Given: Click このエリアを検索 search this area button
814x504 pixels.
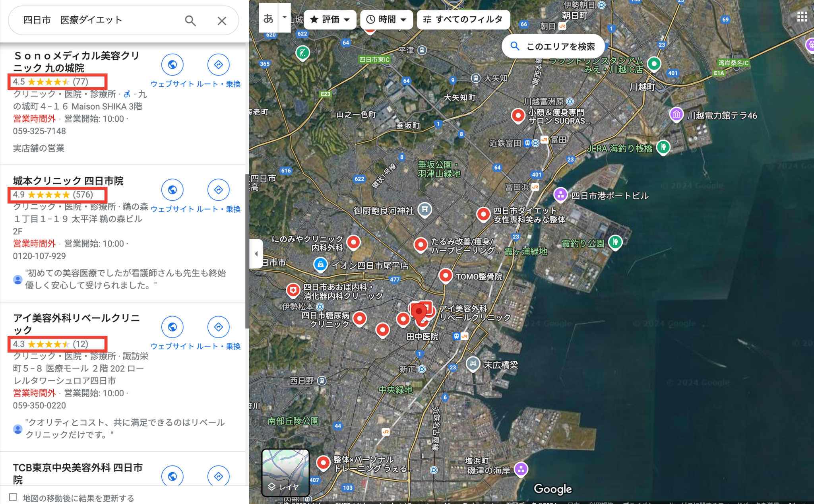Looking at the screenshot, I should [x=553, y=47].
